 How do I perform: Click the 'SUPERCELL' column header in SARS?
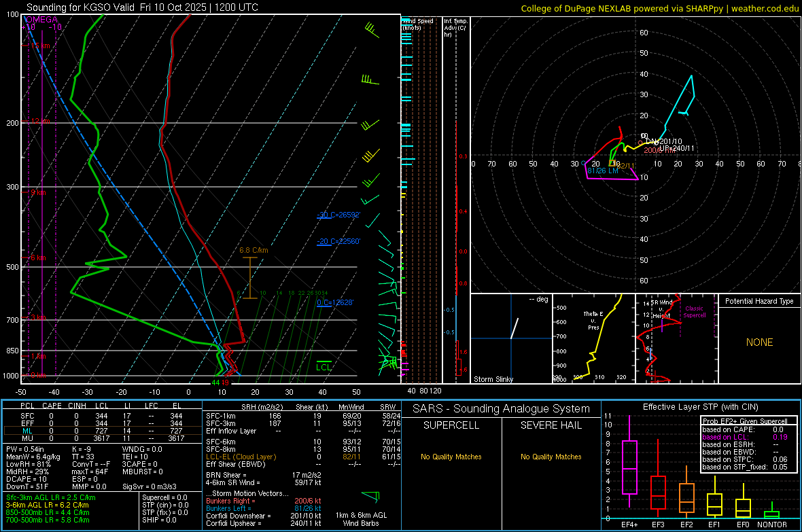(451, 425)
